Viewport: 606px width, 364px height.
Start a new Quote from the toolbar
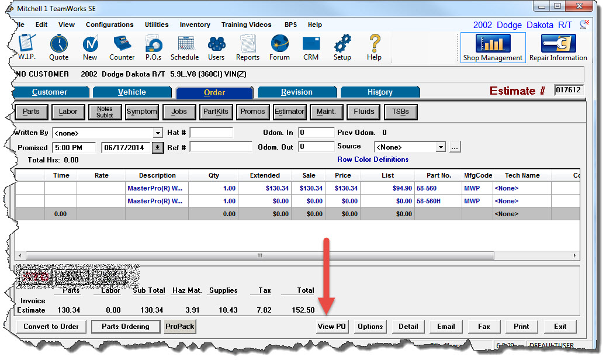click(59, 47)
